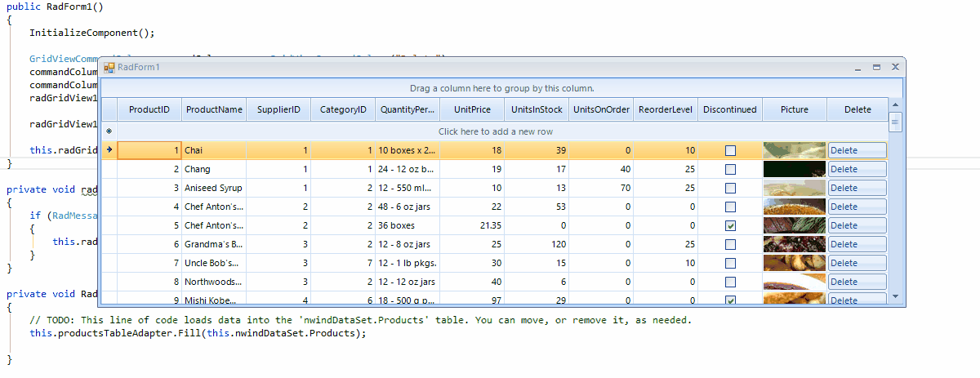980x378 pixels.
Task: Click here to add a new row
Action: [x=495, y=131]
